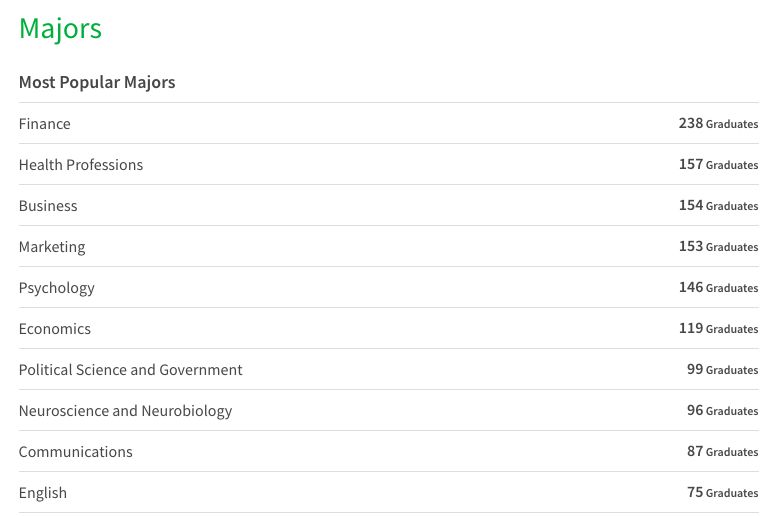The image size is (782, 516).
Task: Click the Communications major
Action: (76, 452)
